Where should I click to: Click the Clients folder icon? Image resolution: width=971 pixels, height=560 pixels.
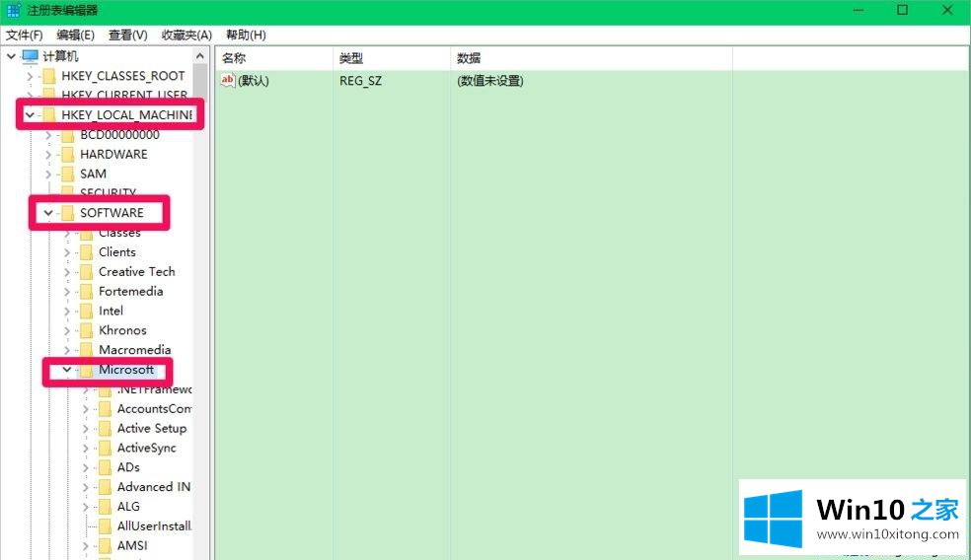pyautogui.click(x=86, y=251)
